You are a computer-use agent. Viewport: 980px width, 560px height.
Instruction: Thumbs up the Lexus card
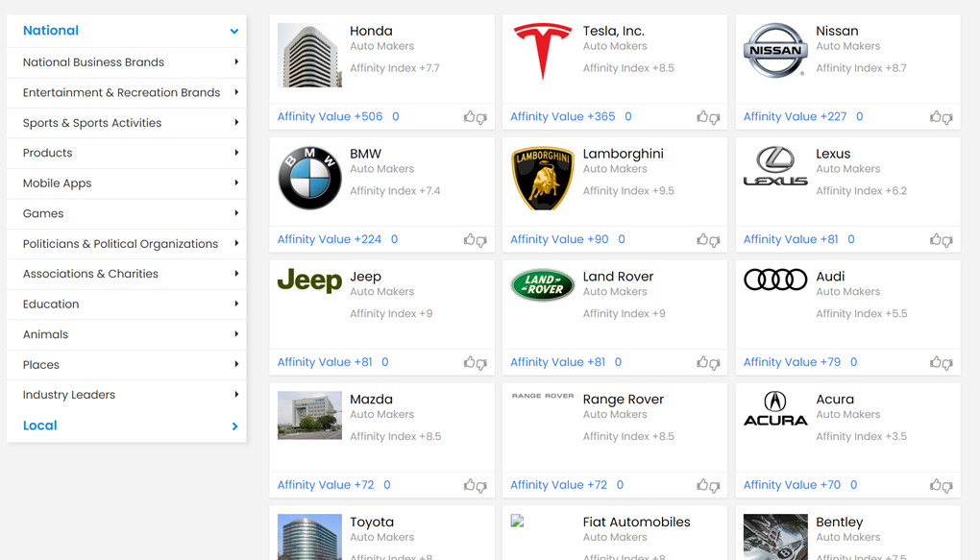(x=935, y=240)
